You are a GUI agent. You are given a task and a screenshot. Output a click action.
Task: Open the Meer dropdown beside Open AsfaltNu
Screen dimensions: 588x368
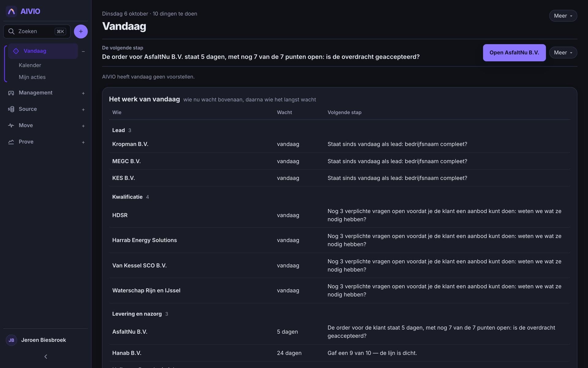tap(563, 52)
